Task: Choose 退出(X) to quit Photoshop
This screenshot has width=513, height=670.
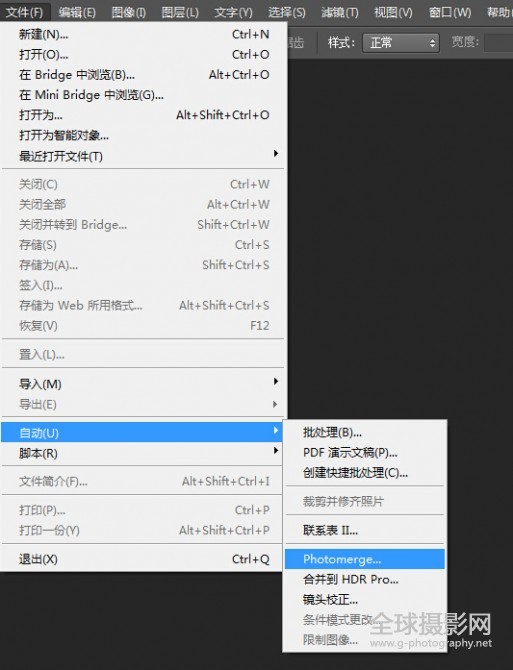Action: pos(143,559)
